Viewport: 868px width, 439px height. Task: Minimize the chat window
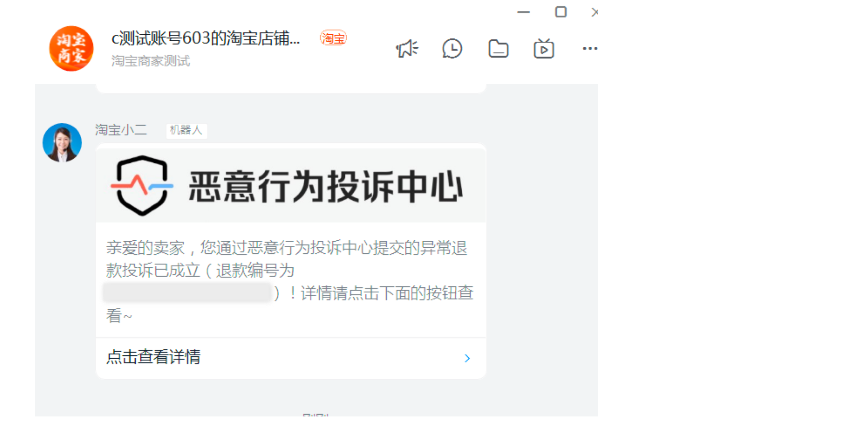pyautogui.click(x=524, y=12)
